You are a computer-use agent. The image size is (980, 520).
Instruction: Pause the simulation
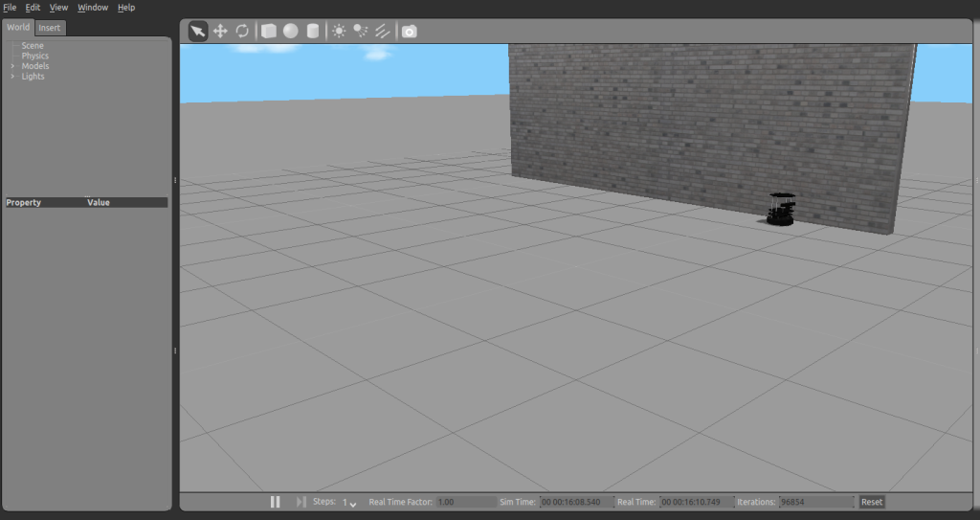point(275,502)
